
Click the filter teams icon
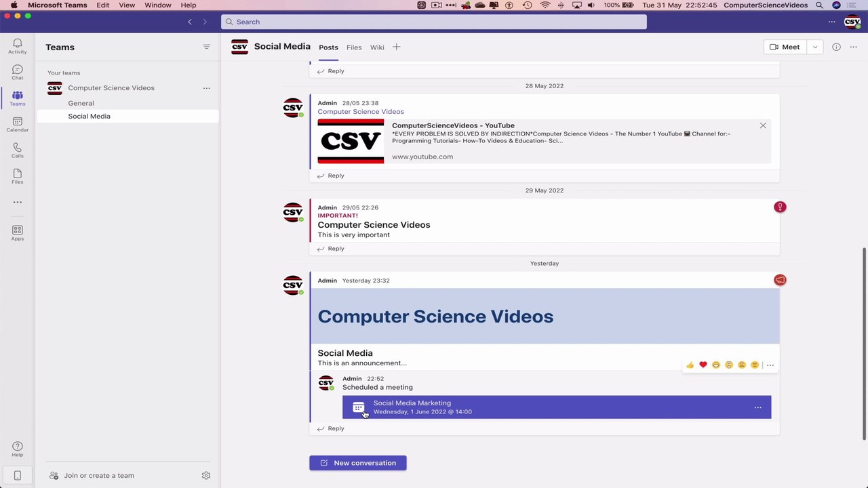[207, 47]
